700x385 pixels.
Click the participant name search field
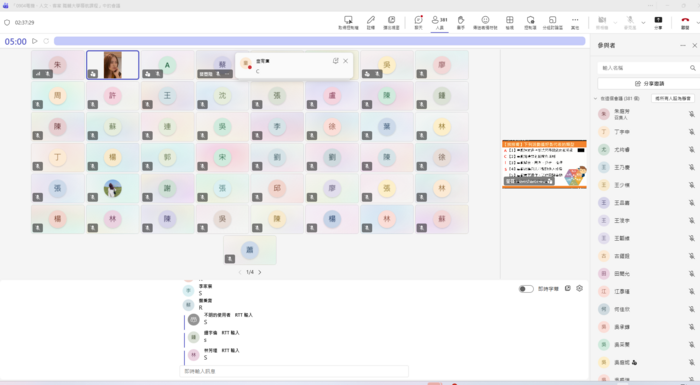tap(647, 68)
